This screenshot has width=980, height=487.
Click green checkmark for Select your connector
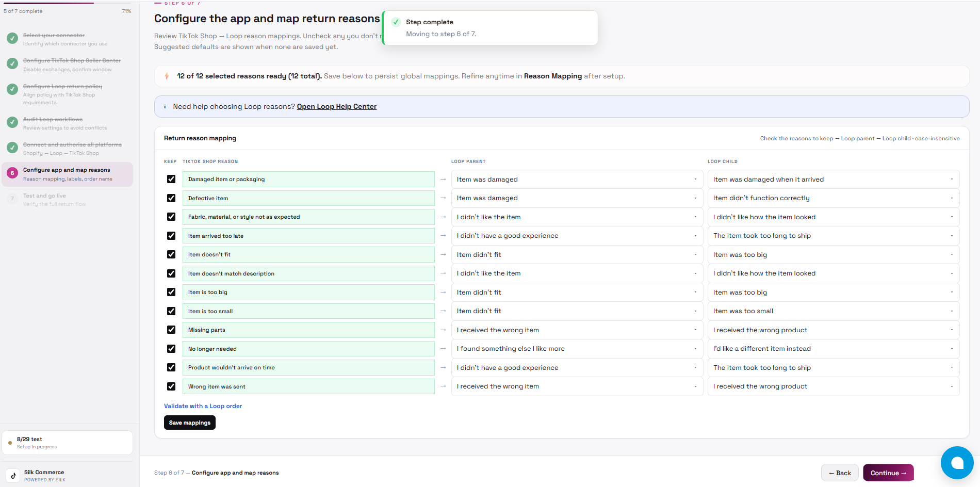12,38
